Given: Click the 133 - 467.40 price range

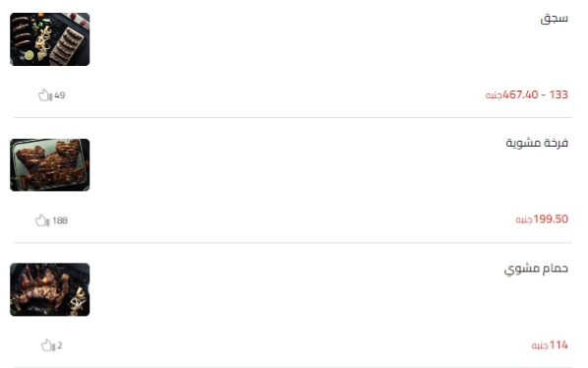Looking at the screenshot, I should [x=535, y=94].
